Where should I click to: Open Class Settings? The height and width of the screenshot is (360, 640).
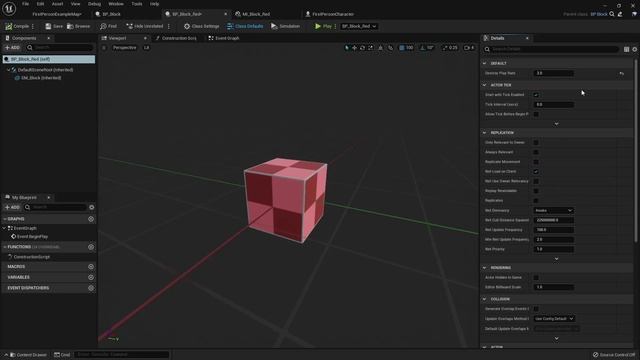point(201,26)
